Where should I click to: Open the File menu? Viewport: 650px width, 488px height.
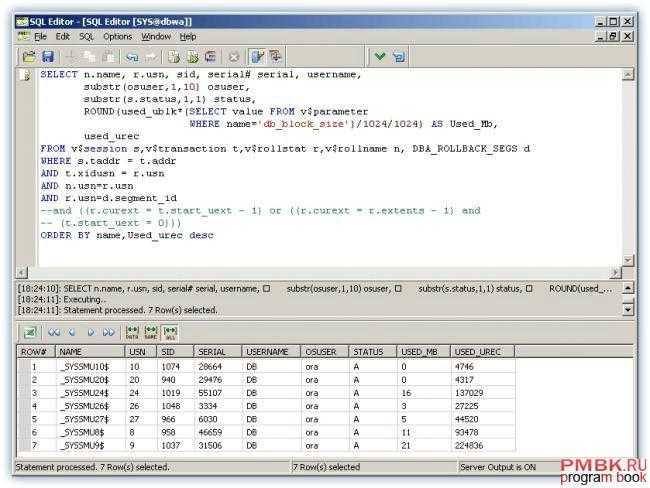[x=40, y=37]
